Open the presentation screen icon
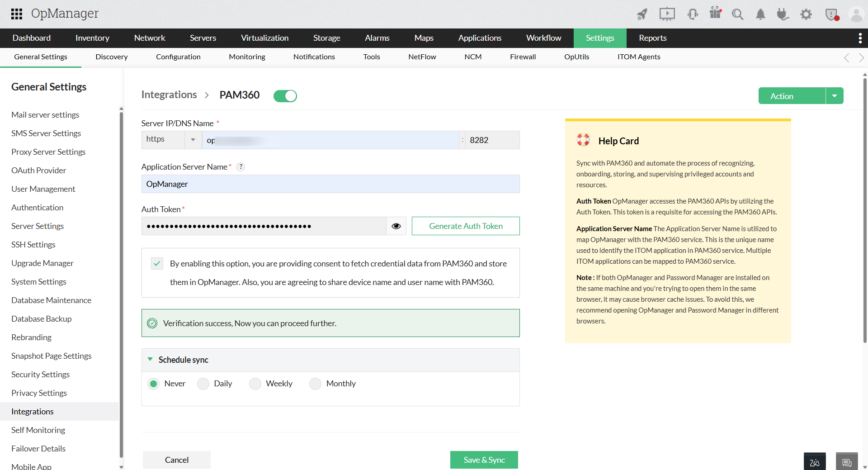Image resolution: width=868 pixels, height=470 pixels. pyautogui.click(x=667, y=14)
